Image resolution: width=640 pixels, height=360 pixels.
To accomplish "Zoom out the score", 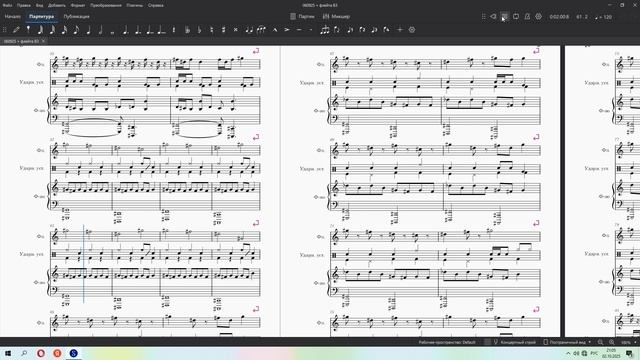I will (600, 342).
